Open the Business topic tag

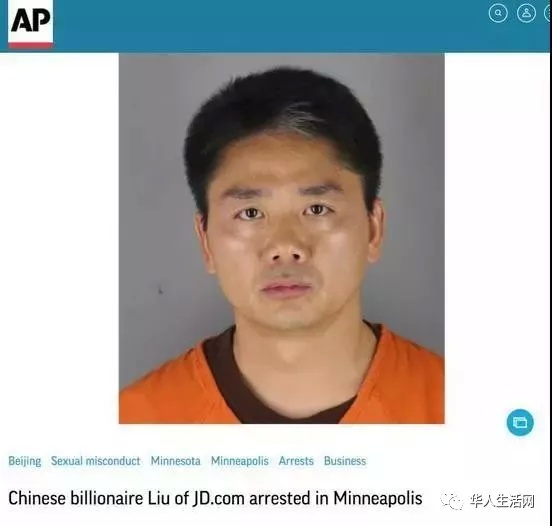[x=345, y=461]
